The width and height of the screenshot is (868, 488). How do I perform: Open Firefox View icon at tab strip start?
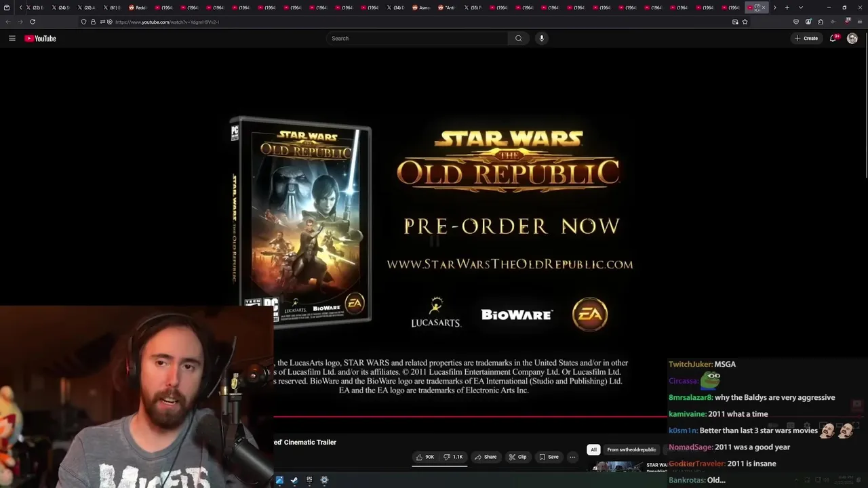(x=7, y=7)
